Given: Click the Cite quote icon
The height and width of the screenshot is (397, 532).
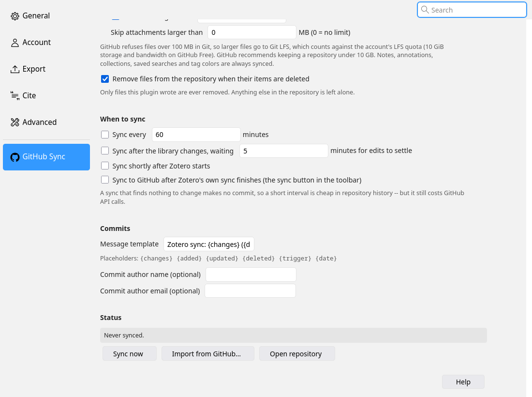Looking at the screenshot, I should (x=15, y=96).
